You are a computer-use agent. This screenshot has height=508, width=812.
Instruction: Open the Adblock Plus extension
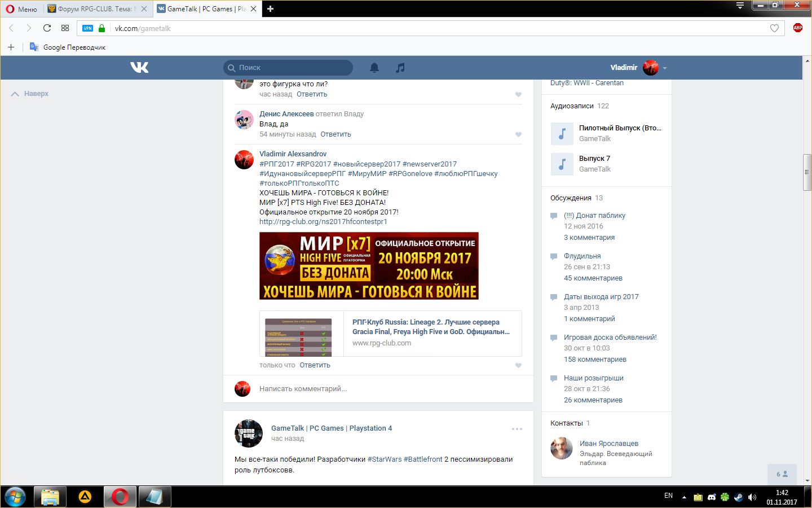797,28
